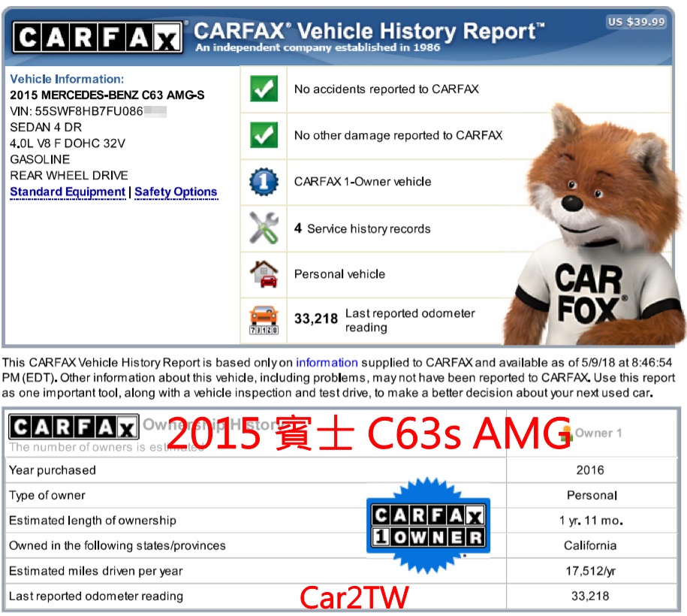
Task: Click the CARFAX logo in the header
Action: 98,38
